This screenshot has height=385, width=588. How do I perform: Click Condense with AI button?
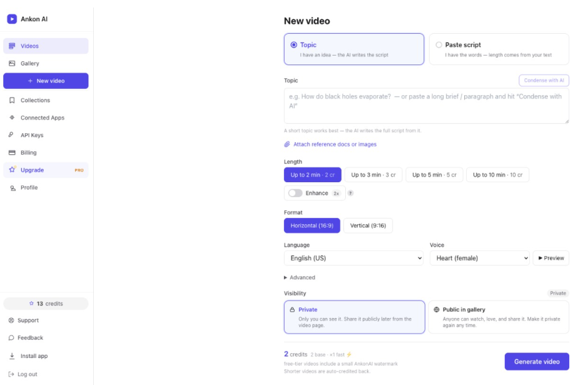[x=544, y=80]
